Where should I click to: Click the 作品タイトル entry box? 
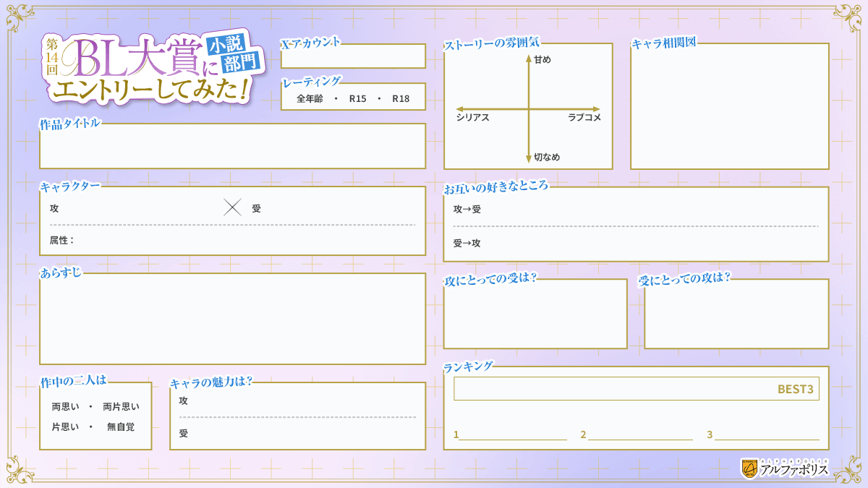(232, 146)
